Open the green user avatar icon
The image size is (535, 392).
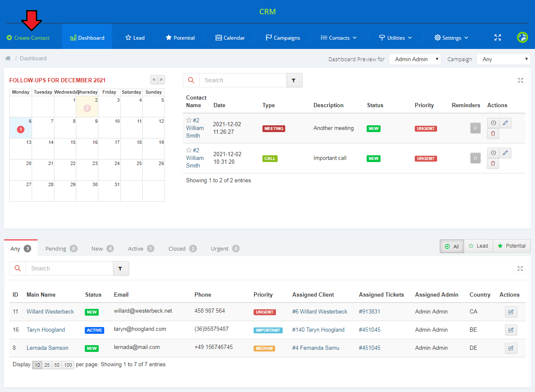(x=522, y=38)
